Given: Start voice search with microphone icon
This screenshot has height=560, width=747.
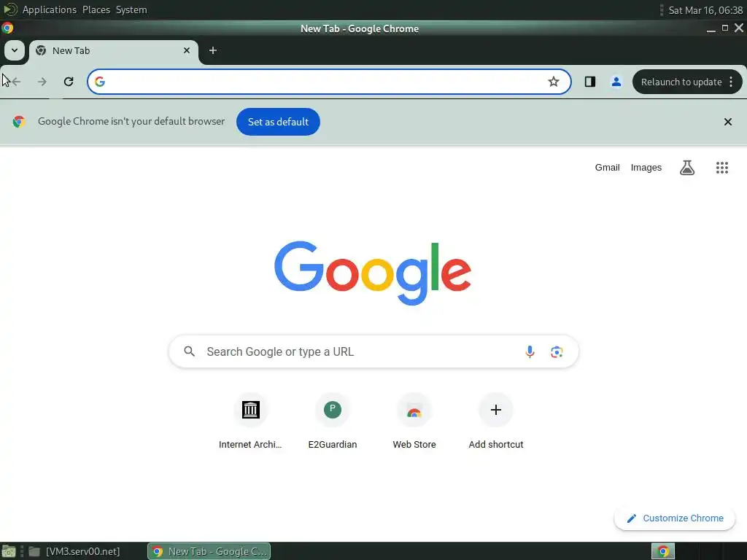Looking at the screenshot, I should (530, 352).
